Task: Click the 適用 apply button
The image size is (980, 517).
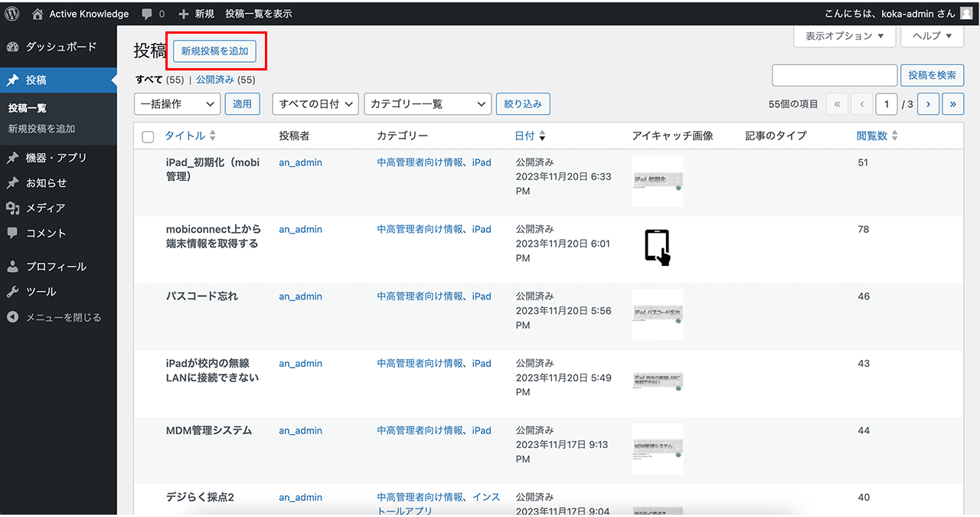Action: (x=242, y=103)
